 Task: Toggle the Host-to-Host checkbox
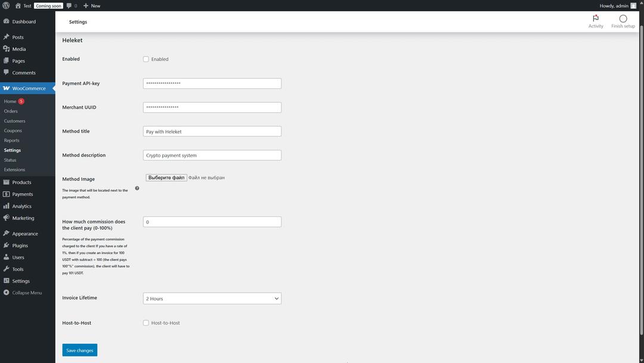[146, 323]
